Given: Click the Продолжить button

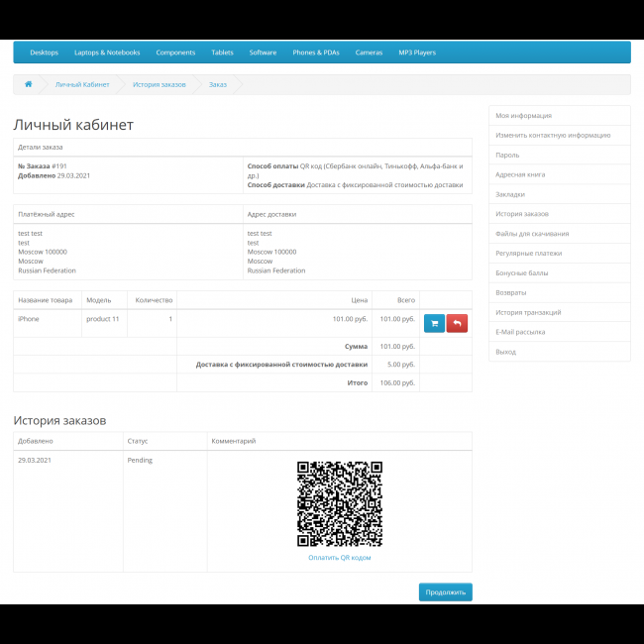Looking at the screenshot, I should point(445,591).
